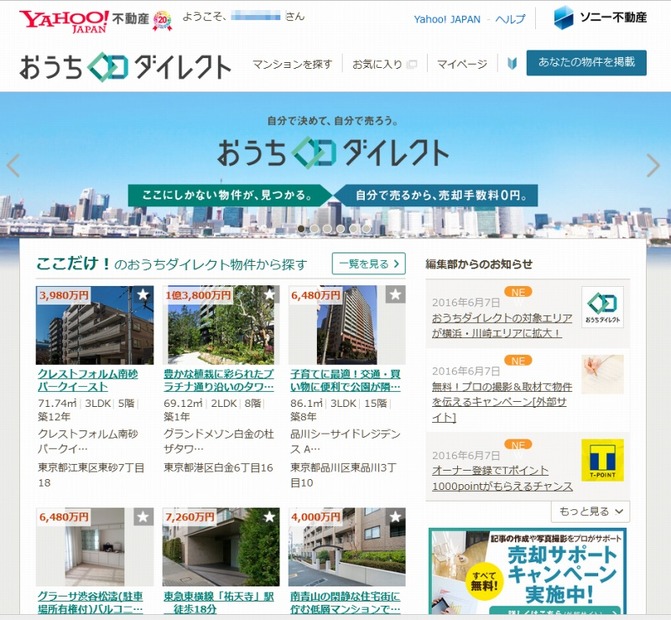Show next carousel slide arrow
671x620 pixels.
pyautogui.click(x=653, y=165)
